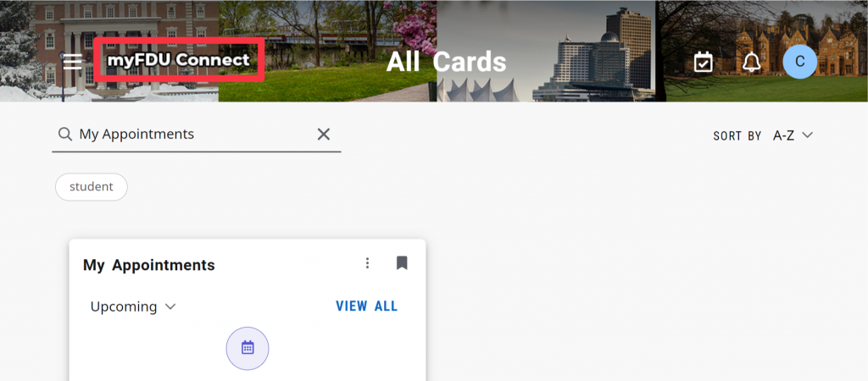The height and width of the screenshot is (381, 868).
Task: Open the user profile avatar C
Action: point(800,61)
